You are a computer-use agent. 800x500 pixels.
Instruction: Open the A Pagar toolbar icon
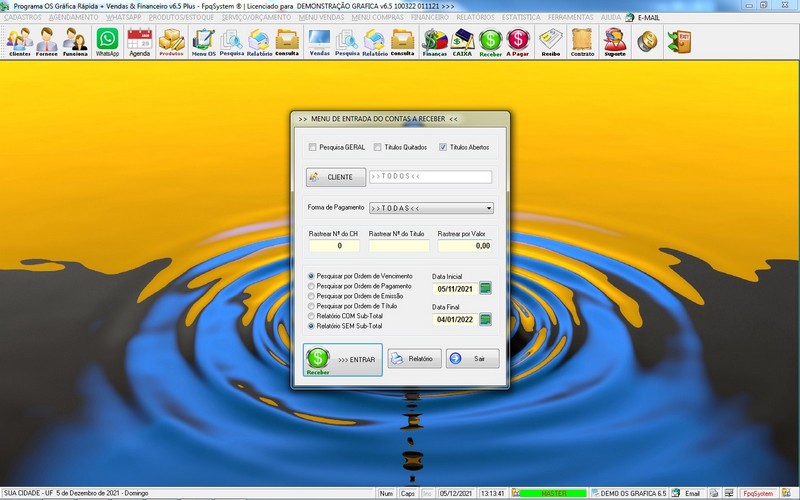(x=518, y=41)
